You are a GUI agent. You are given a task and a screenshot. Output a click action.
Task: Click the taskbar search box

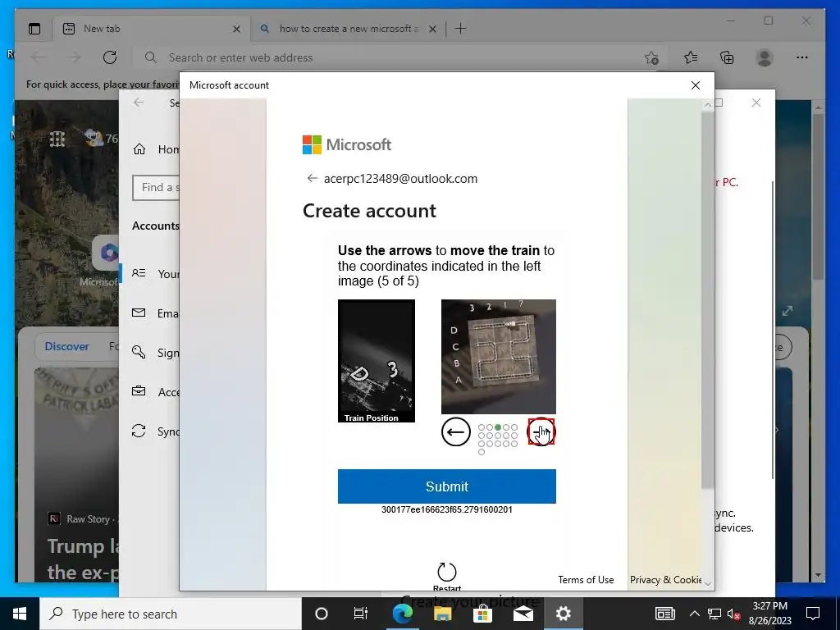coord(171,614)
